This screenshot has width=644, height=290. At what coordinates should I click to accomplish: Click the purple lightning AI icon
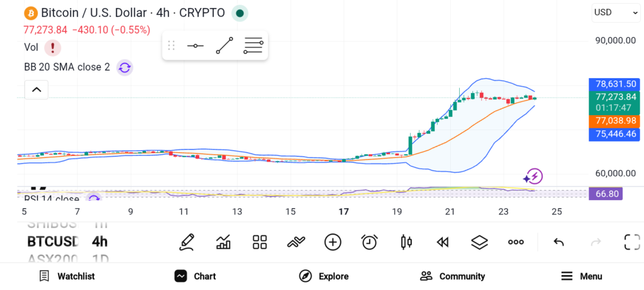pos(533,177)
